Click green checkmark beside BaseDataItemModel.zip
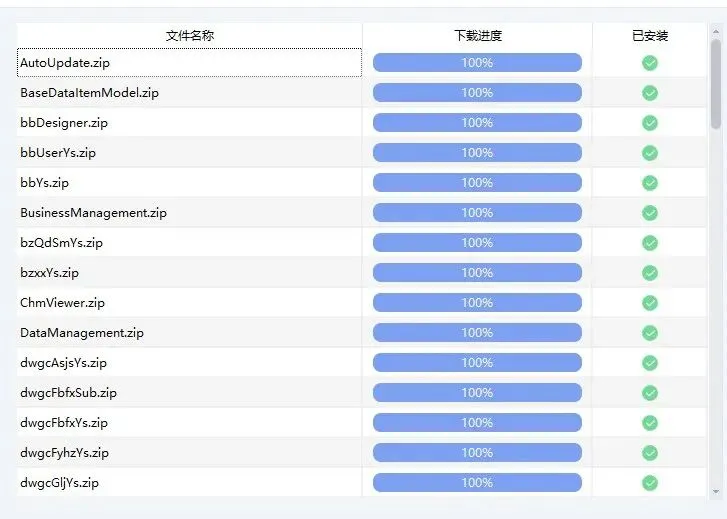The height and width of the screenshot is (519, 727). tap(650, 93)
